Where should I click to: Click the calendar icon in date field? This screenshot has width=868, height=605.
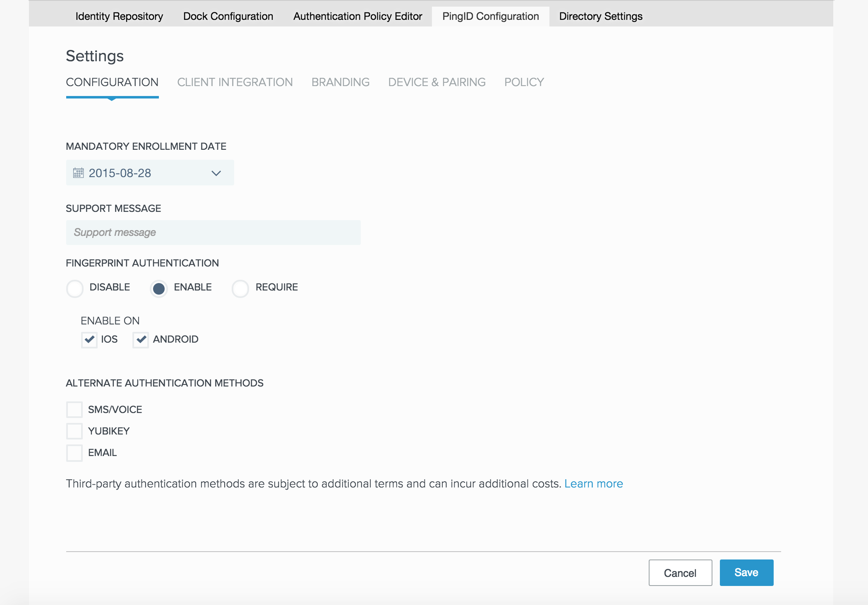(x=78, y=173)
